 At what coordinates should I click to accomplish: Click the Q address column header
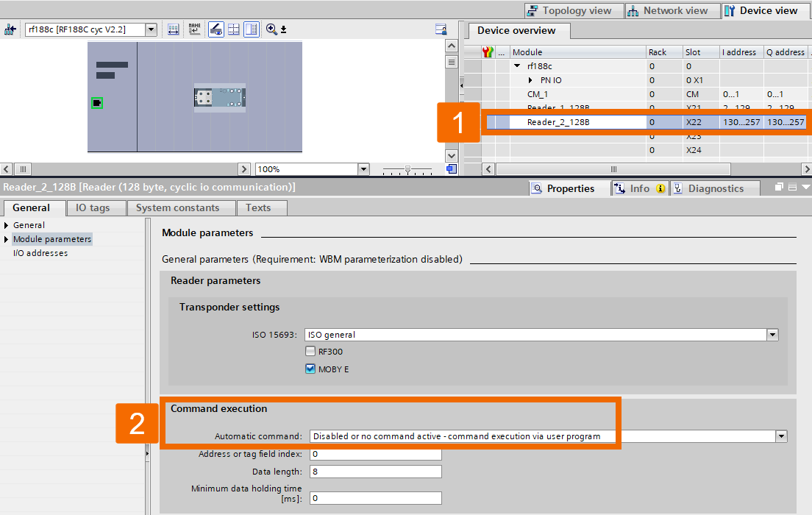pyautogui.click(x=786, y=51)
